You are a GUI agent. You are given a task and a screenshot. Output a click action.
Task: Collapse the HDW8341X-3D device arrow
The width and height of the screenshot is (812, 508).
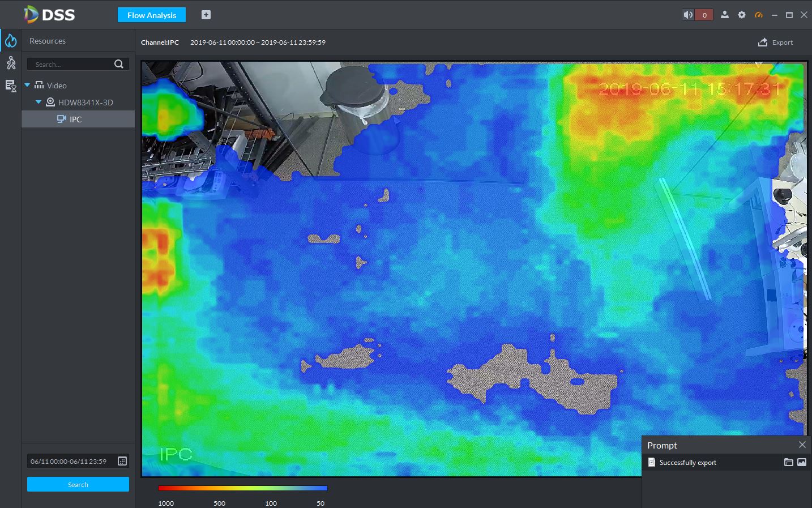point(39,102)
